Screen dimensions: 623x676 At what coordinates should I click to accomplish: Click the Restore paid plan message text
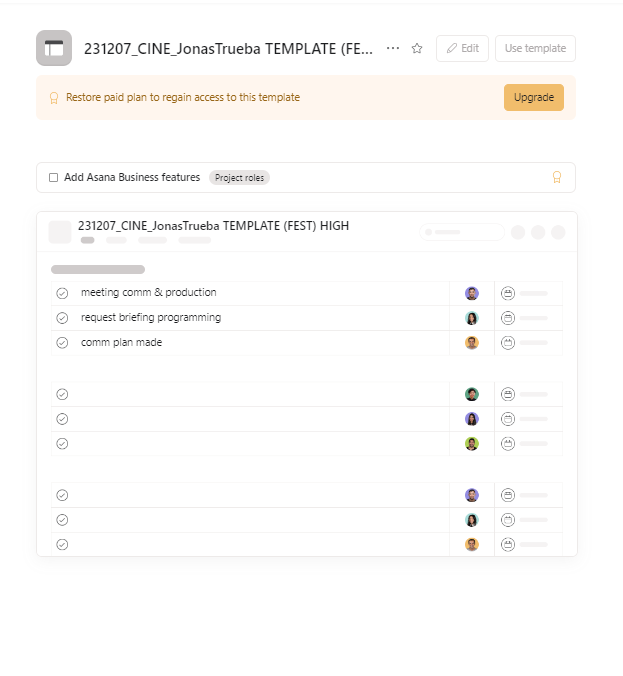183,97
